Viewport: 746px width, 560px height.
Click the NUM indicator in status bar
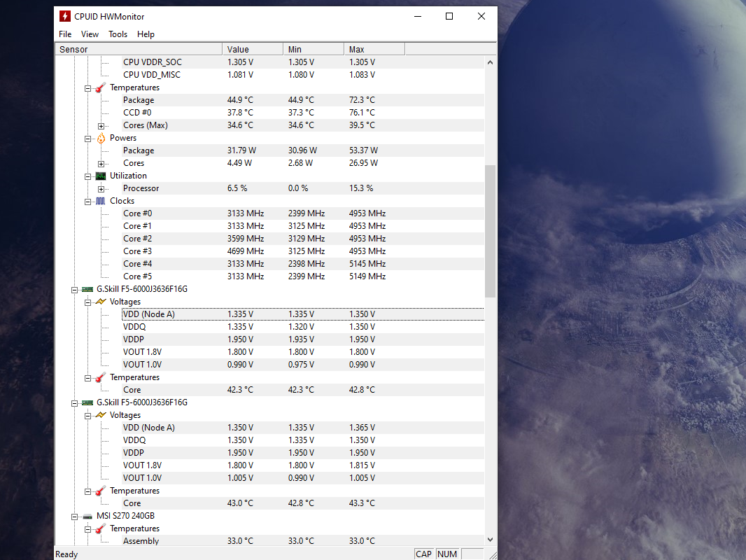click(x=447, y=554)
